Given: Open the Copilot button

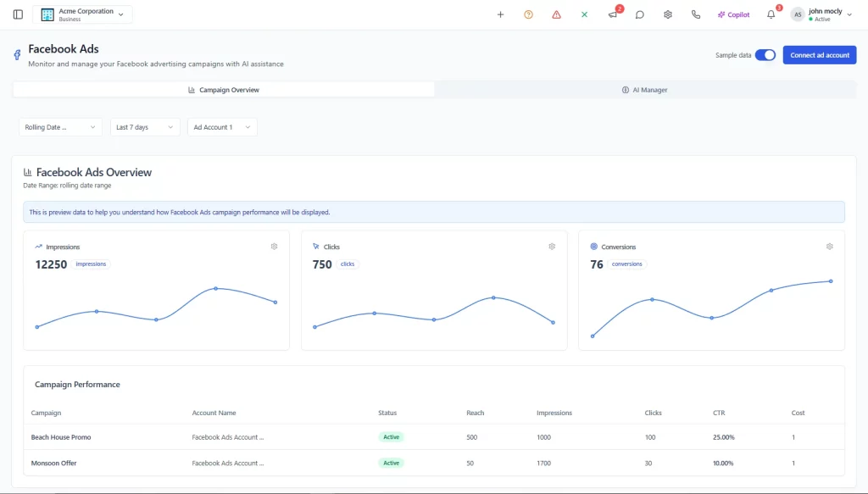Looking at the screenshot, I should pos(733,14).
